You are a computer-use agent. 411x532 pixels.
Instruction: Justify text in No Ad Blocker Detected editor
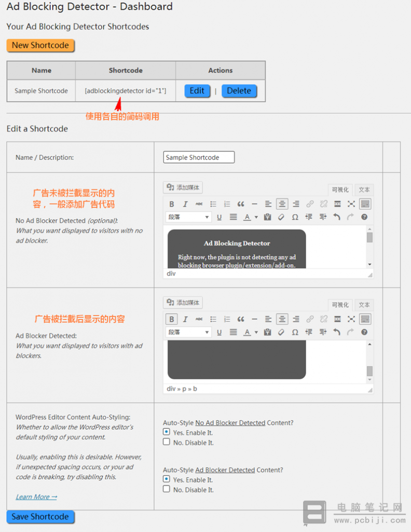pos(233,217)
